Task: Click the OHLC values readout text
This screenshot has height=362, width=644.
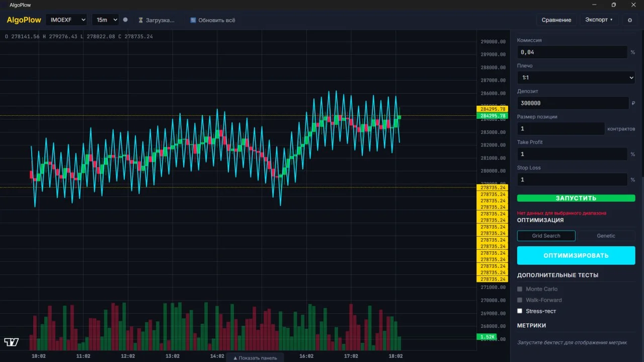Action: click(x=79, y=37)
